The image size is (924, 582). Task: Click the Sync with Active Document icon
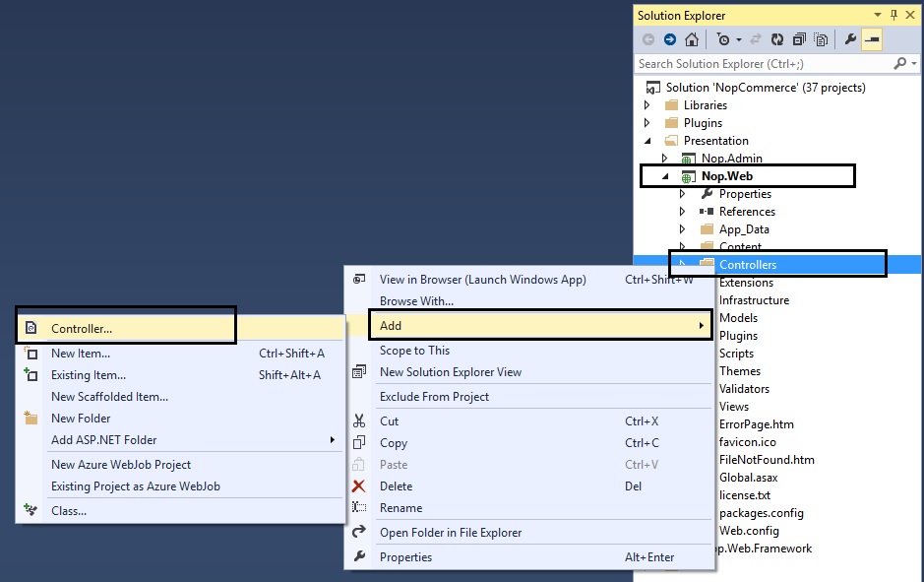click(x=756, y=39)
